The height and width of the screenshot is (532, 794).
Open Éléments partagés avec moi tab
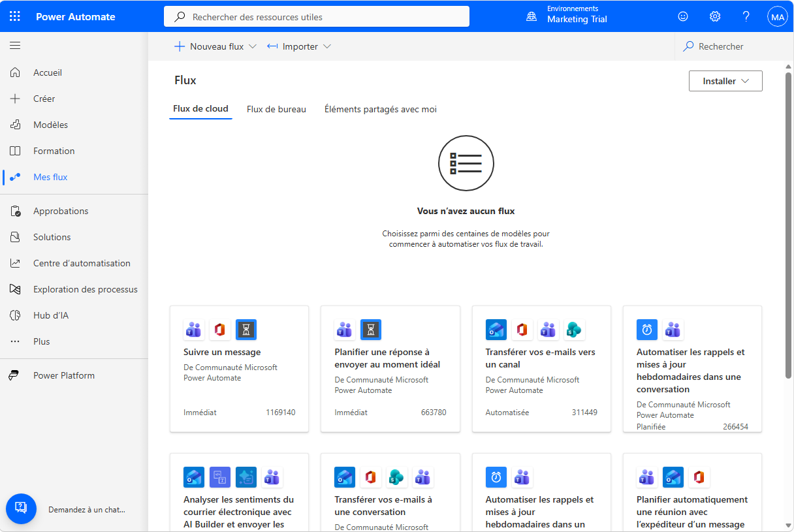tap(381, 109)
